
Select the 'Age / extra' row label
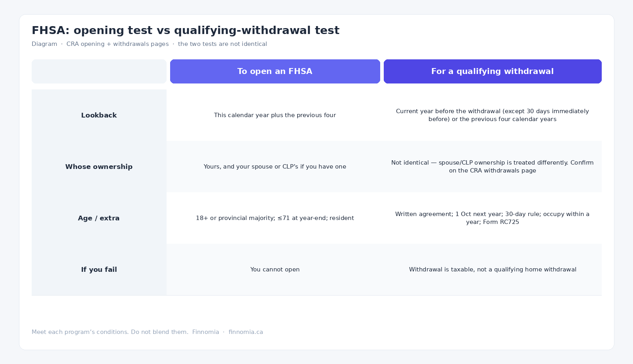click(99, 218)
